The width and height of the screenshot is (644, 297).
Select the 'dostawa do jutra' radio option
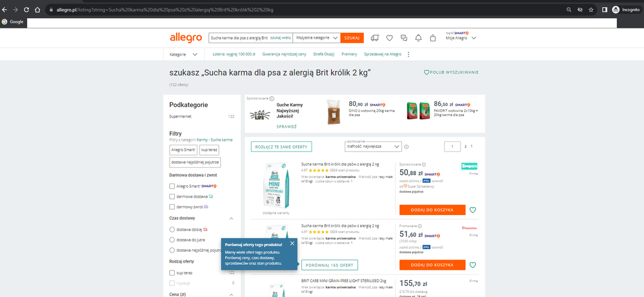172,240
